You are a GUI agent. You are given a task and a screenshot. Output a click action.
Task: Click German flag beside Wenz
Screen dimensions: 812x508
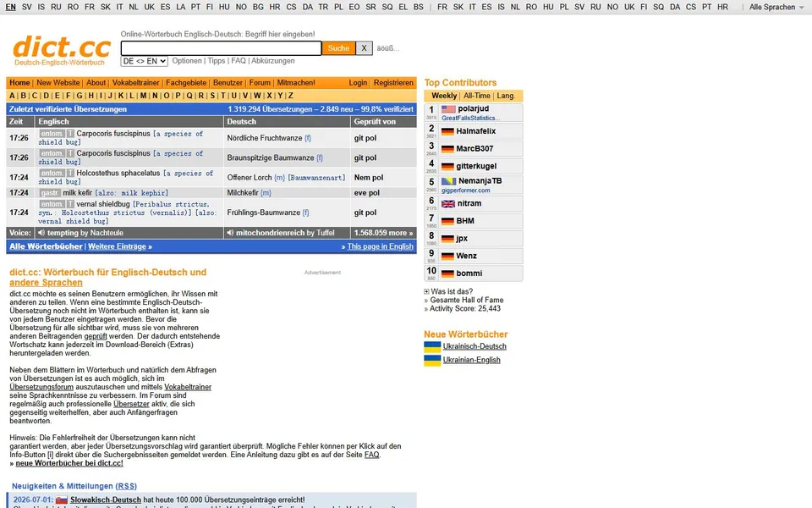pos(448,256)
